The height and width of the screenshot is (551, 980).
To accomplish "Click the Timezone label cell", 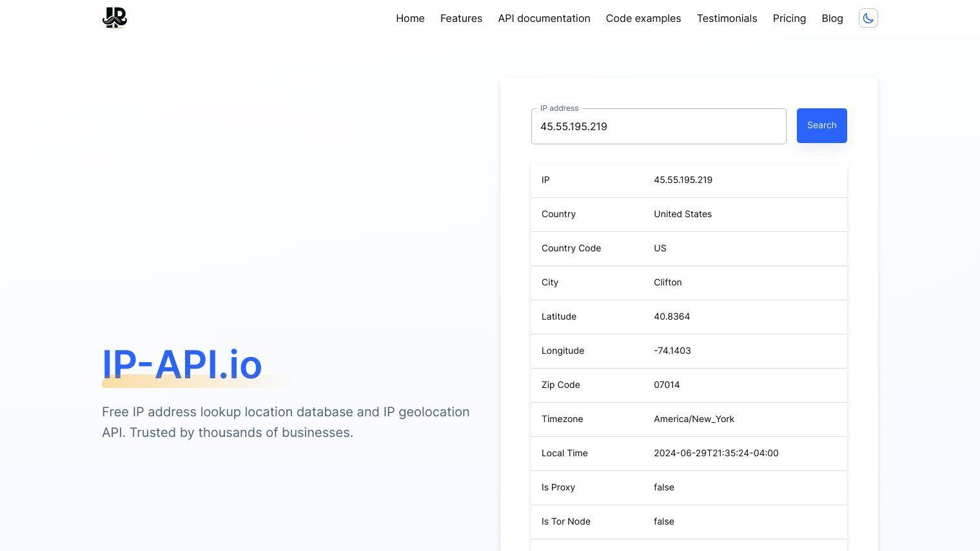I will click(x=562, y=420).
